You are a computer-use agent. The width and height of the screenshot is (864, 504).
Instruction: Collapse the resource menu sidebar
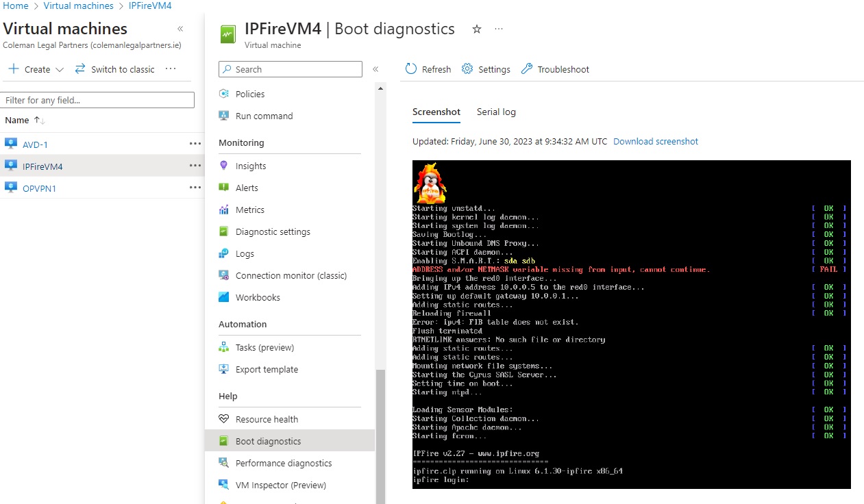[x=375, y=69]
